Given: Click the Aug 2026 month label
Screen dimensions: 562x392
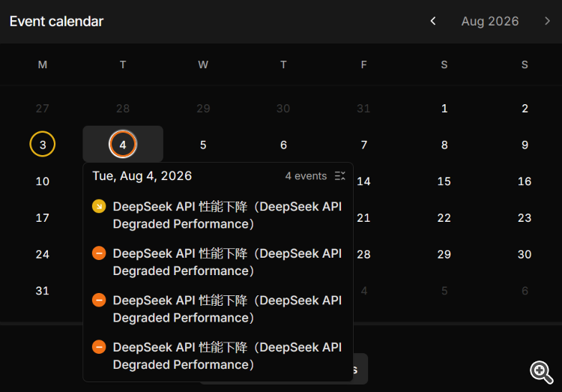Looking at the screenshot, I should point(489,21).
